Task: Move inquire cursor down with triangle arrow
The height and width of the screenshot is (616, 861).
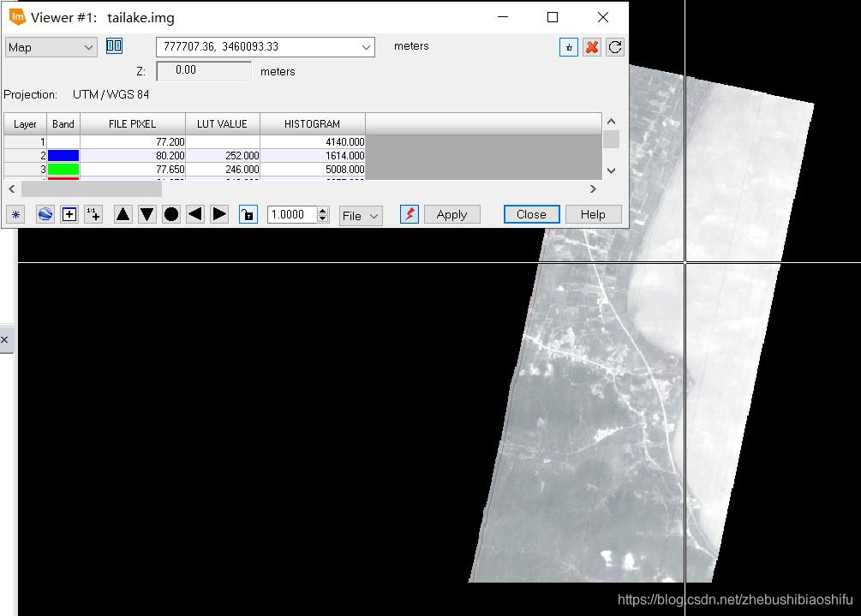Action: (147, 215)
